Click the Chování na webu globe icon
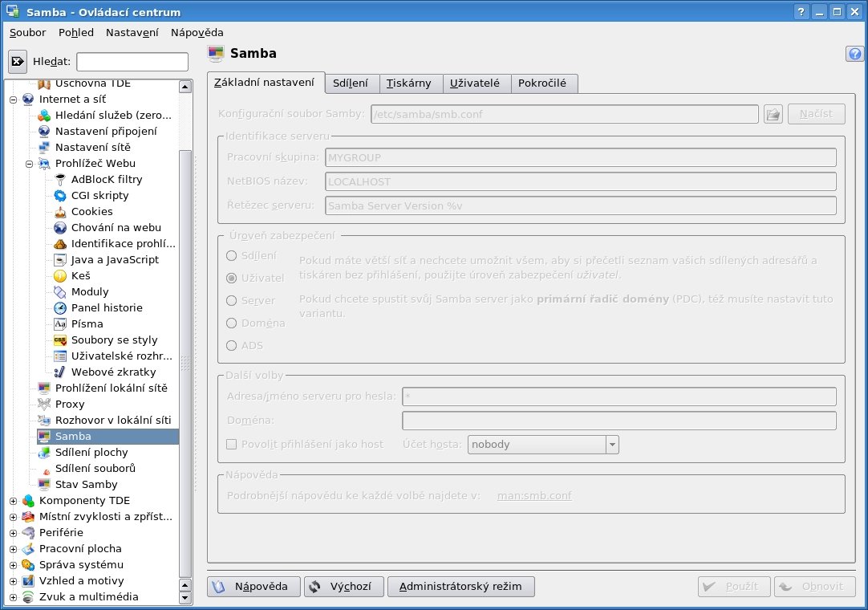 pyautogui.click(x=60, y=228)
